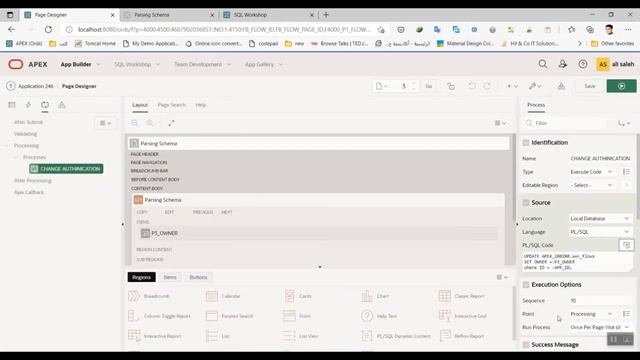640x360 pixels.
Task: Open the SQL Workshop menu
Action: (137, 64)
